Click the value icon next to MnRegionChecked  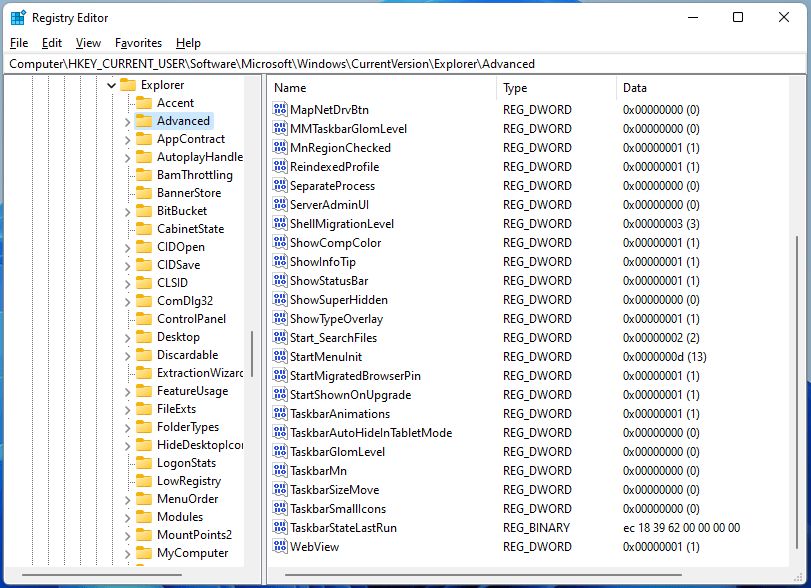(280, 147)
